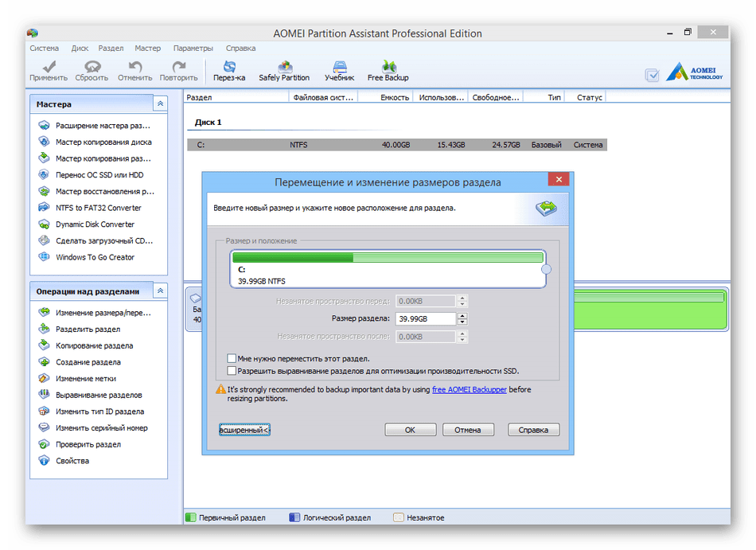Collapse the Мастера panel

coord(161,103)
